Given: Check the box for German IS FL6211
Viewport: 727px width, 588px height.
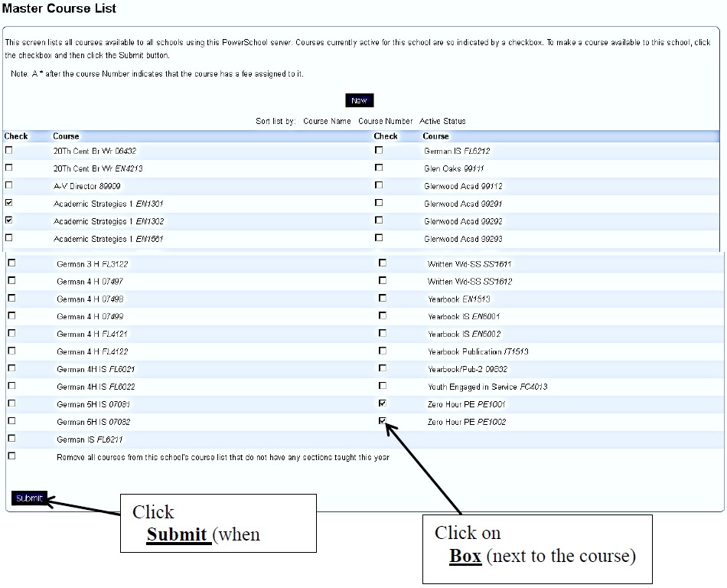Looking at the screenshot, I should (x=11, y=439).
